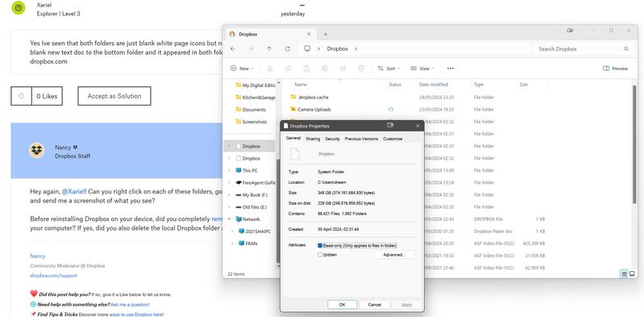This screenshot has width=644, height=317.
Task: Click Nancy's Dropbox avatar
Action: coord(36,150)
